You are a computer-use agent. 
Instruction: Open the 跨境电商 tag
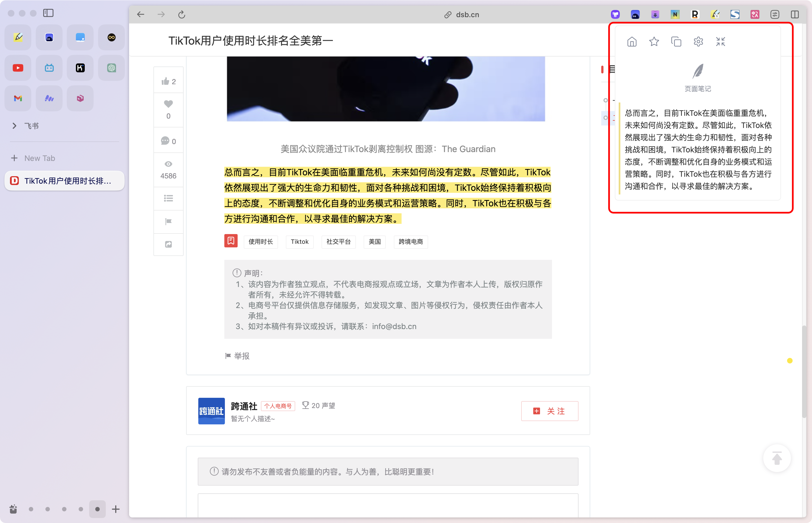point(411,242)
